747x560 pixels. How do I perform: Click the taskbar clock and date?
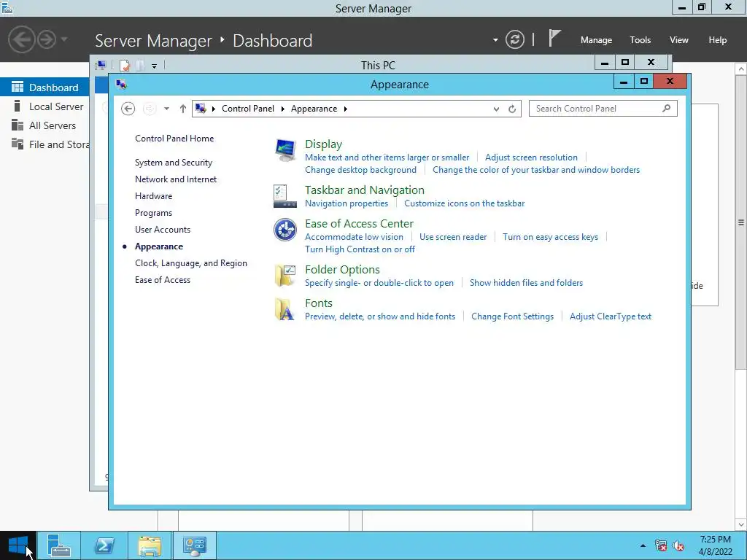click(x=715, y=545)
